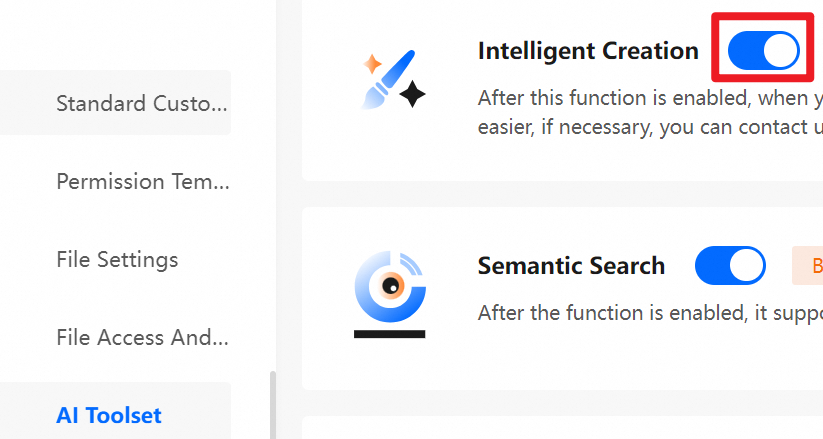The width and height of the screenshot is (823, 439).
Task: Select File Access And... sidebar entry
Action: [x=141, y=337]
